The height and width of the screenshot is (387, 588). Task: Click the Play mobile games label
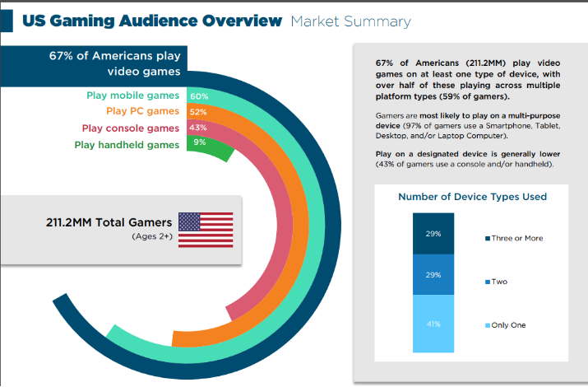coord(132,96)
